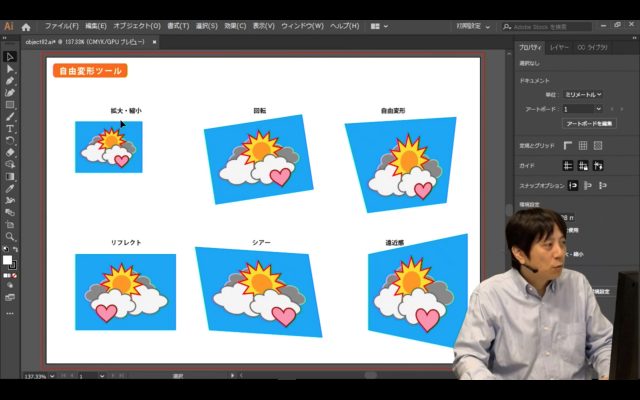Click the orange 自由変形ツール title label
Image resolution: width=640 pixels, height=400 pixels.
(x=90, y=71)
